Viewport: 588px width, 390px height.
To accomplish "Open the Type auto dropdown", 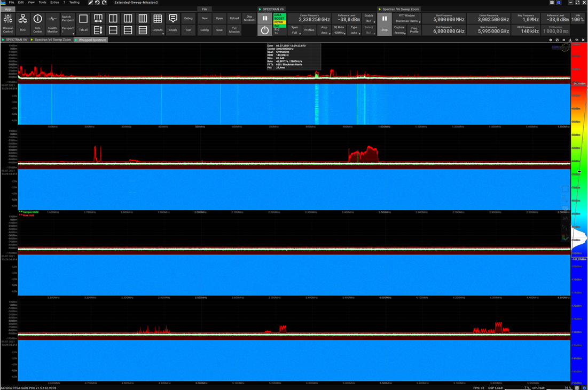I will (x=354, y=30).
